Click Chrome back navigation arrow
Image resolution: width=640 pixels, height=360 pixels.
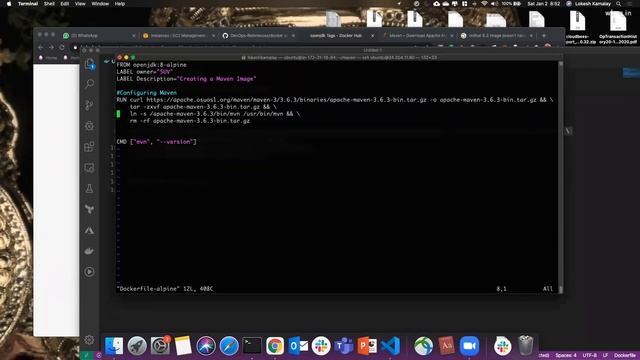coord(40,47)
